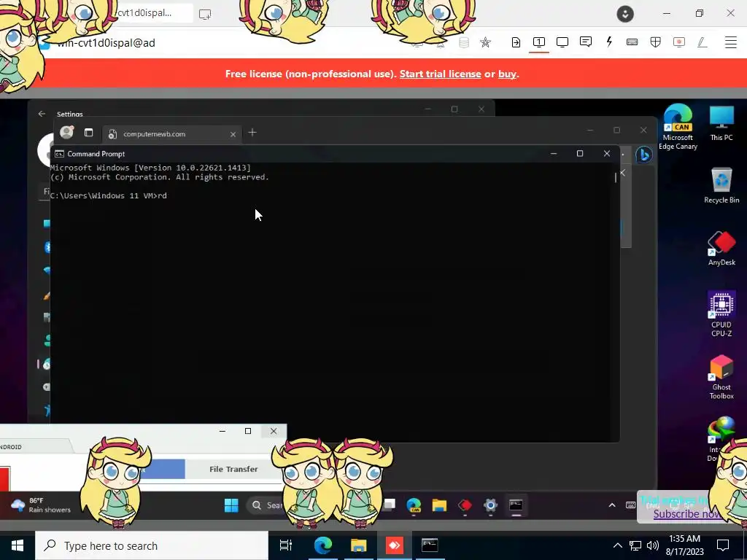Click the favorites star icon in AnyDesk toolbar
This screenshot has height=560, width=747.
pyautogui.click(x=485, y=42)
